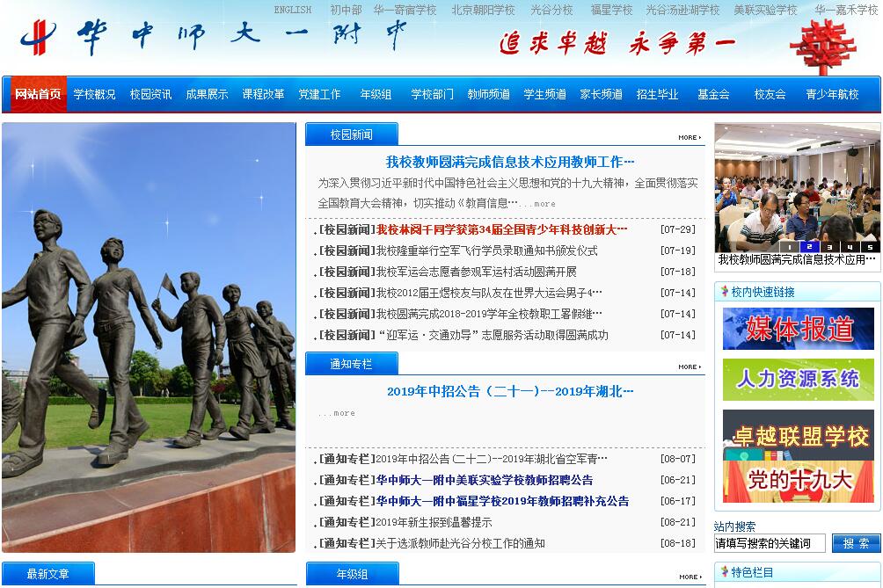Switch slideshow to slide 4

(850, 247)
